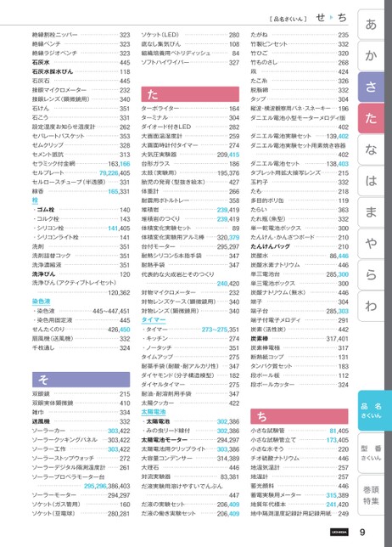Click the entry ソーラーストップウォッチ
This screenshot has height=547, width=392.
click(x=63, y=458)
